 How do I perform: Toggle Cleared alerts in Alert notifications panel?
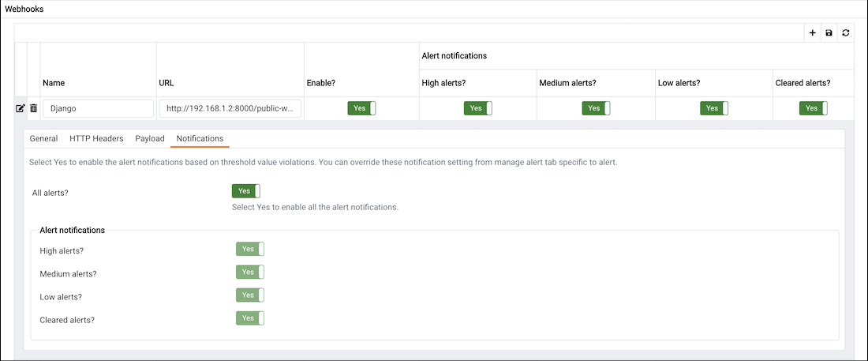[x=249, y=318]
